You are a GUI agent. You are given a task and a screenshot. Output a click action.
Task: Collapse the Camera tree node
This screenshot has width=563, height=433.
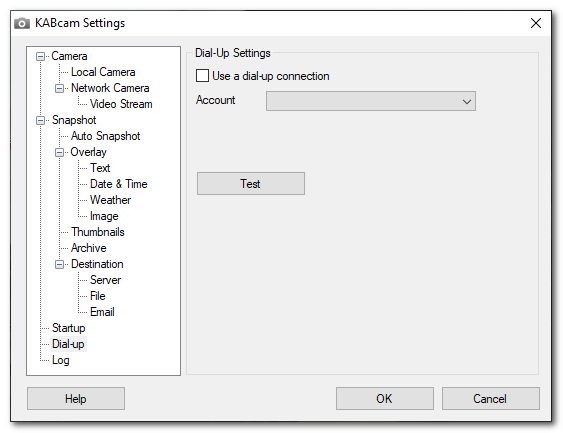[x=41, y=56]
